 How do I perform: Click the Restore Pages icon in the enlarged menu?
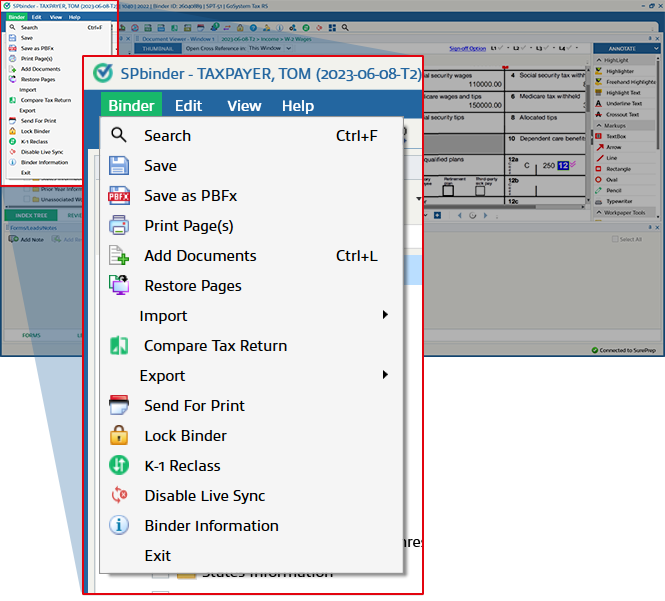[x=119, y=285]
